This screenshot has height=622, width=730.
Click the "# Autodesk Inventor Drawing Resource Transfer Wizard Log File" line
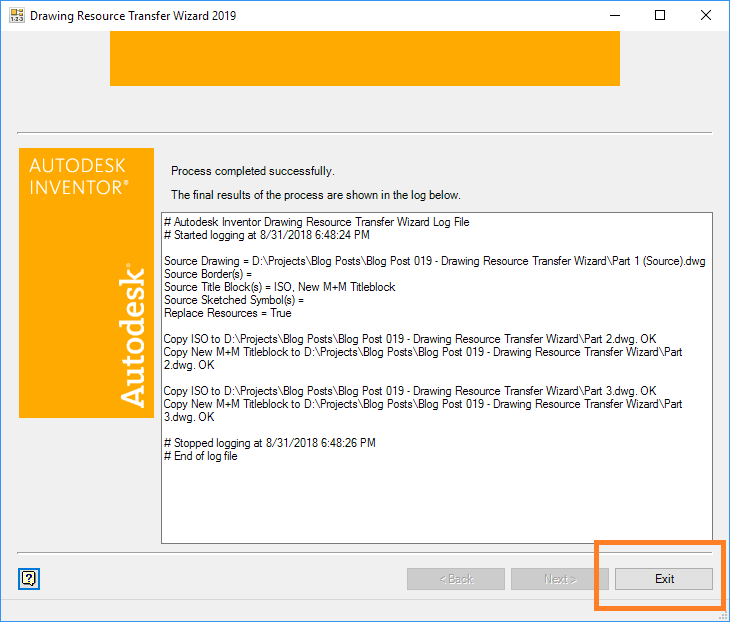[x=317, y=222]
